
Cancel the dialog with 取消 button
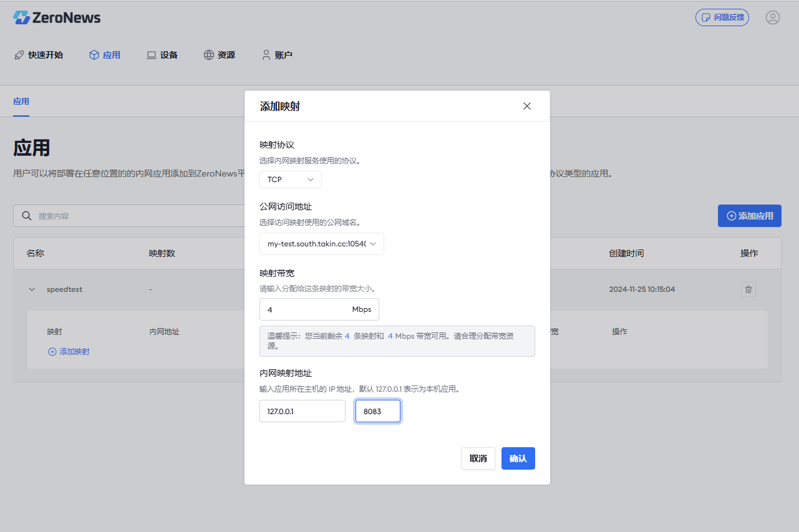coord(478,458)
